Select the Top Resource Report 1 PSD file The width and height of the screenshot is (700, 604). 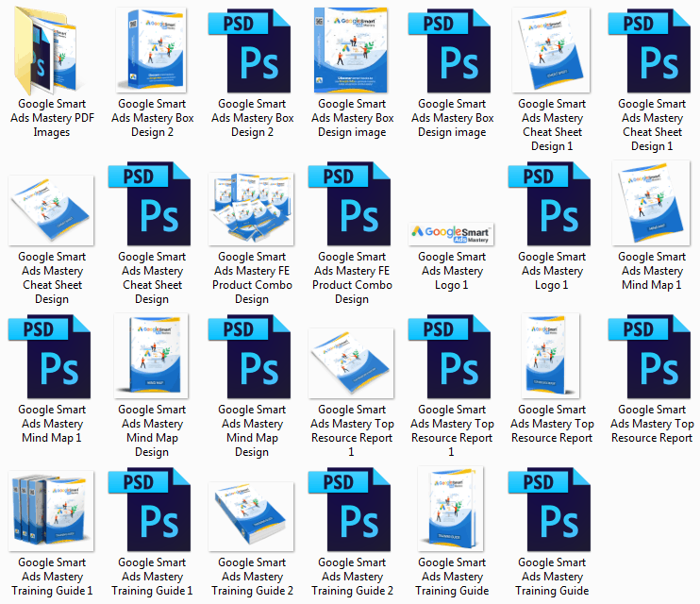[x=451, y=357]
